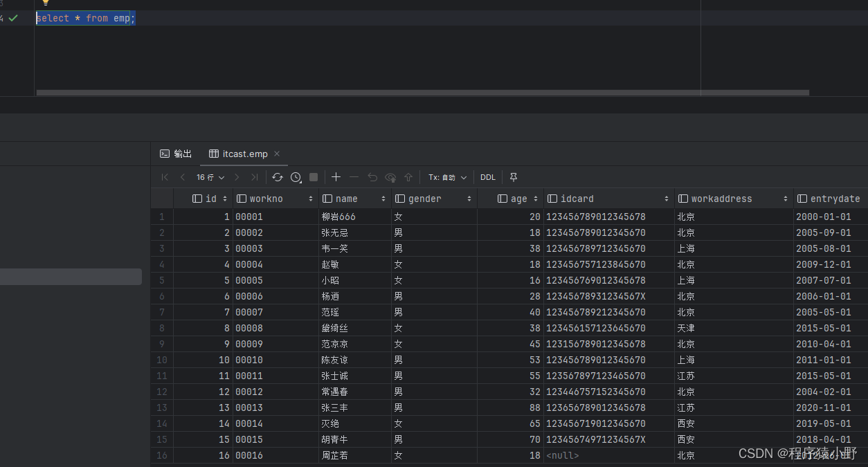868x467 pixels.
Task: Open the auto-refresh clock icon
Action: pos(296,177)
